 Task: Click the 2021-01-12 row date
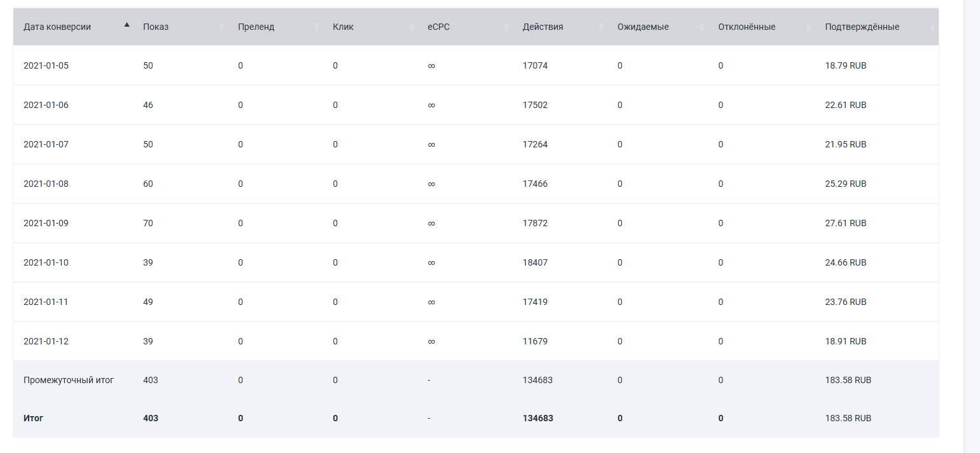[46, 341]
